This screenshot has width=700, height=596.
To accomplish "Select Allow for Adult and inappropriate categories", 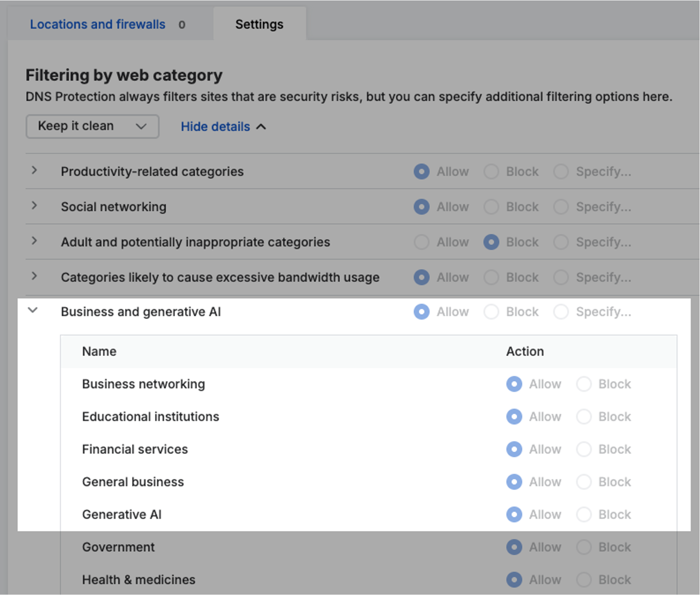I will (x=421, y=242).
